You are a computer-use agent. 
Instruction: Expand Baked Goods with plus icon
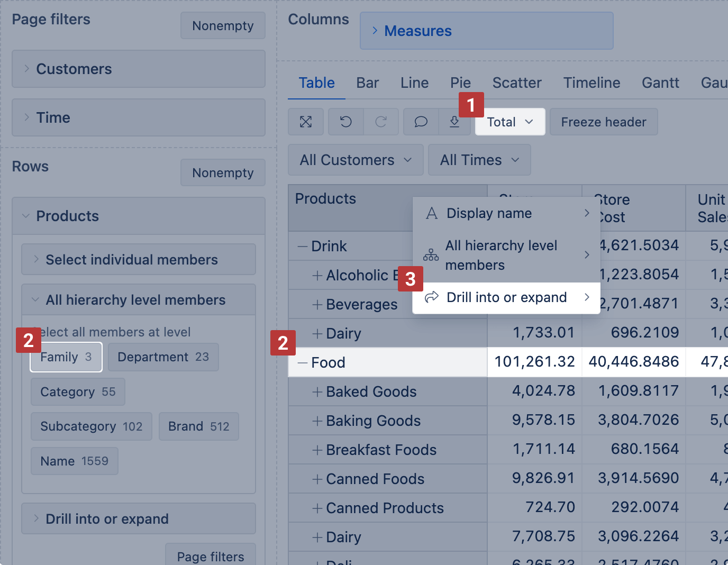pyautogui.click(x=317, y=392)
